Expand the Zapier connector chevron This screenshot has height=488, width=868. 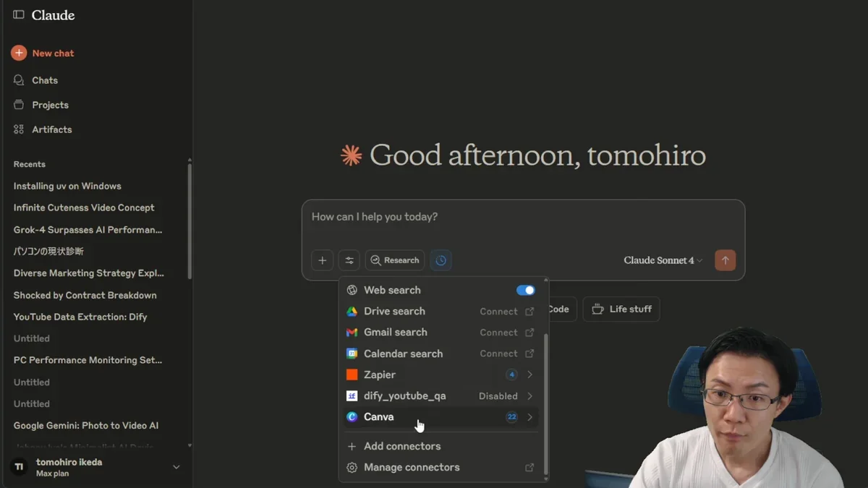point(530,374)
